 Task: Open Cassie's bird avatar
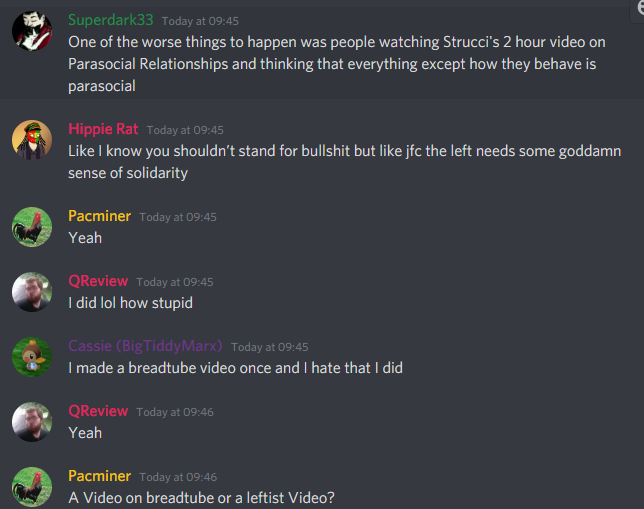[32, 357]
